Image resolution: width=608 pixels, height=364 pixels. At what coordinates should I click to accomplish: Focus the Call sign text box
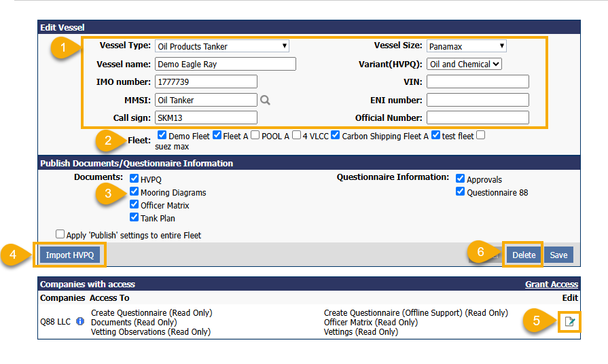pyautogui.click(x=206, y=117)
